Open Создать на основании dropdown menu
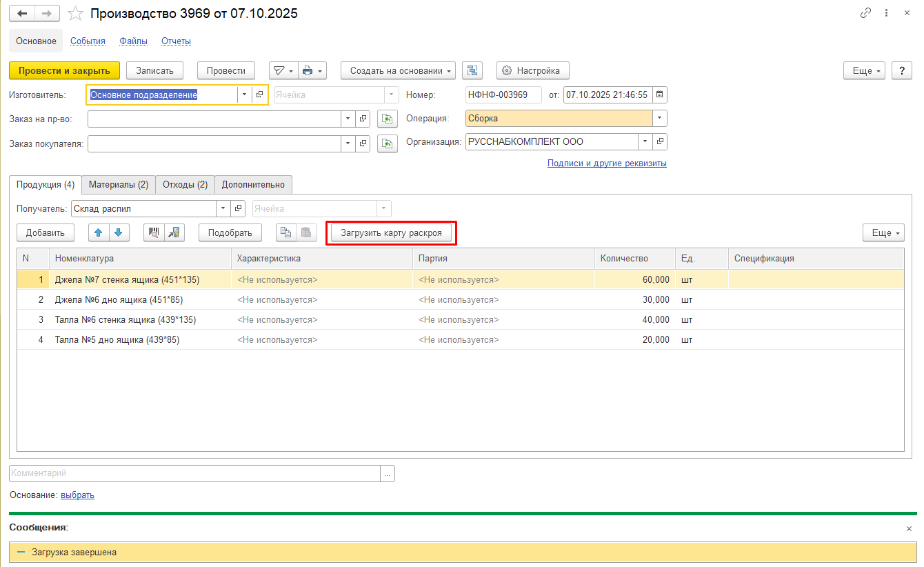Screen dimensions: 924x567 coord(398,70)
